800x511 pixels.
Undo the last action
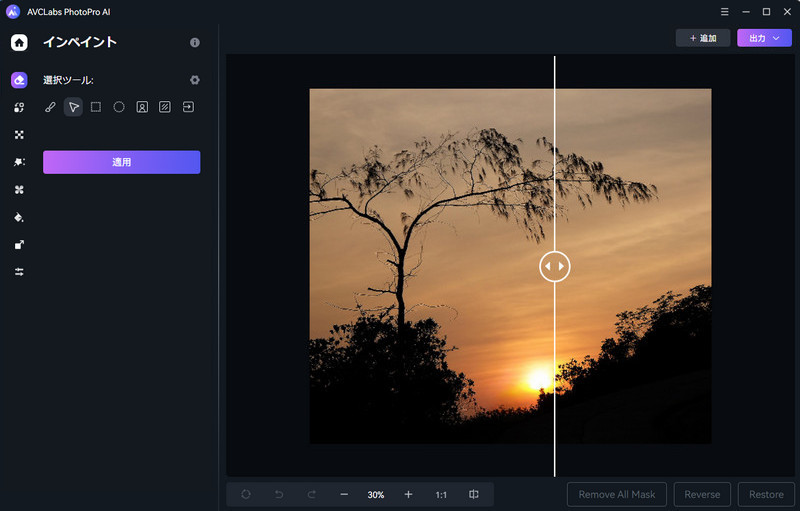[x=279, y=494]
